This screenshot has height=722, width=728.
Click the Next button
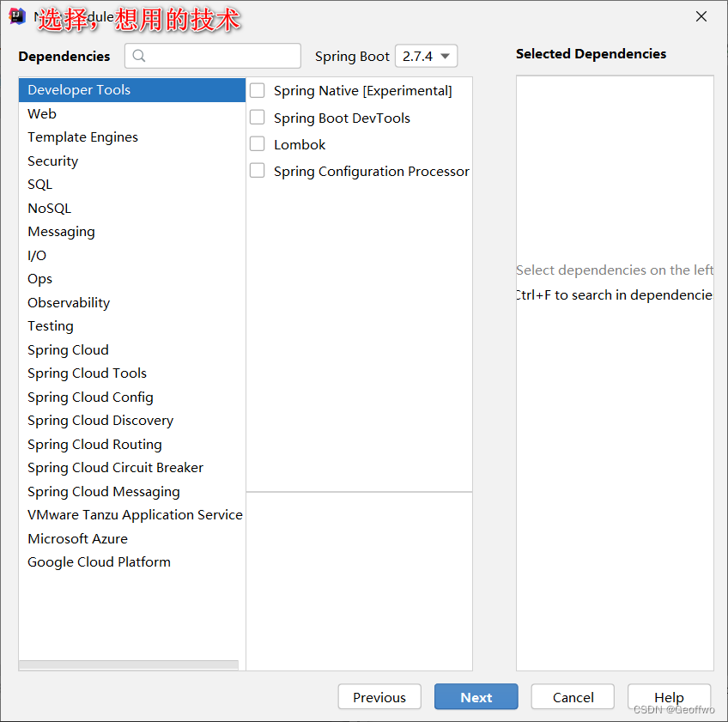[476, 696]
